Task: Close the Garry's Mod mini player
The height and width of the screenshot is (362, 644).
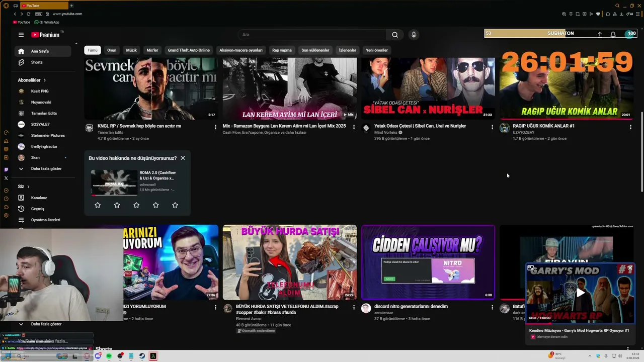Action: click(x=629, y=268)
